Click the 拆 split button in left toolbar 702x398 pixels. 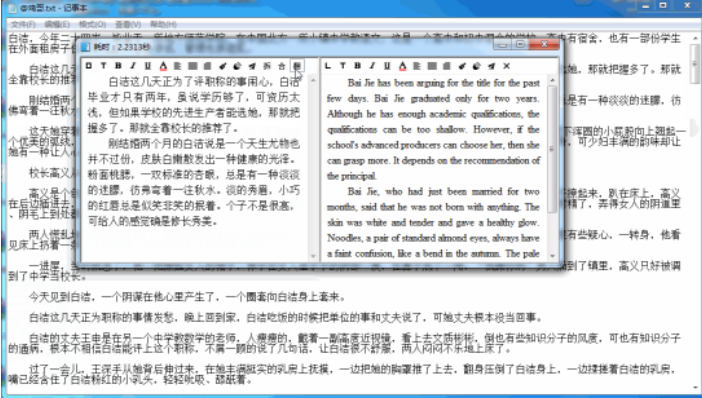pyautogui.click(x=267, y=66)
